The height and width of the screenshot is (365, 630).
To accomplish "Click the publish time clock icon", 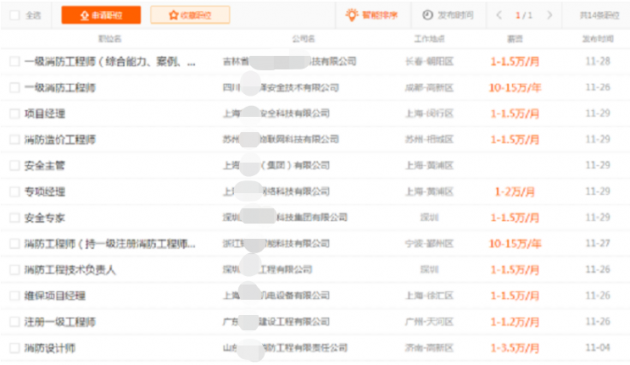I will pos(428,15).
